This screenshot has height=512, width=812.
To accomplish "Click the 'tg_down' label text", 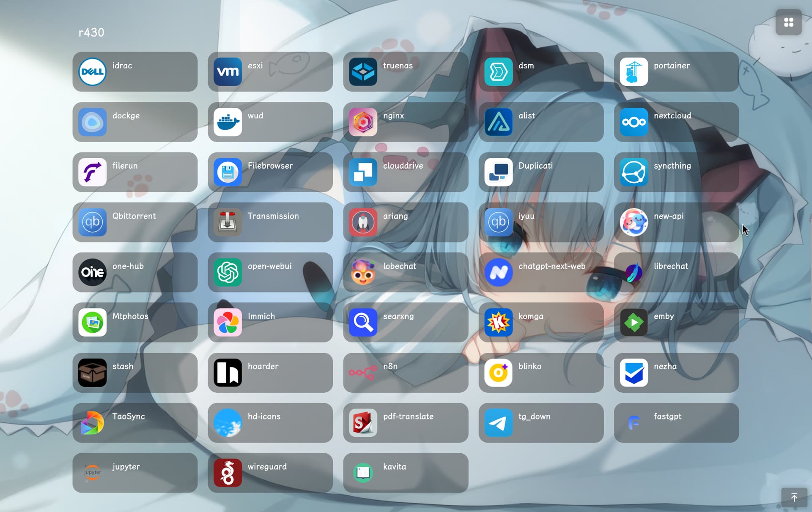I will tap(534, 416).
